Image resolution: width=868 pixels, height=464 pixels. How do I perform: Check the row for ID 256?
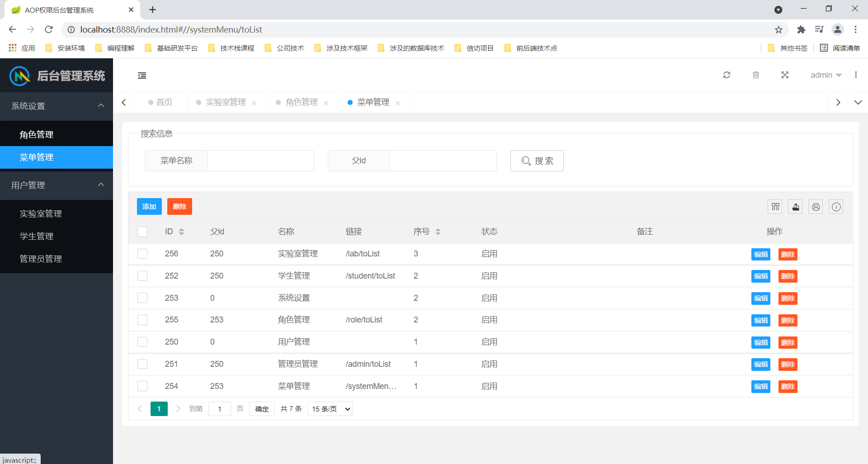pyautogui.click(x=142, y=254)
